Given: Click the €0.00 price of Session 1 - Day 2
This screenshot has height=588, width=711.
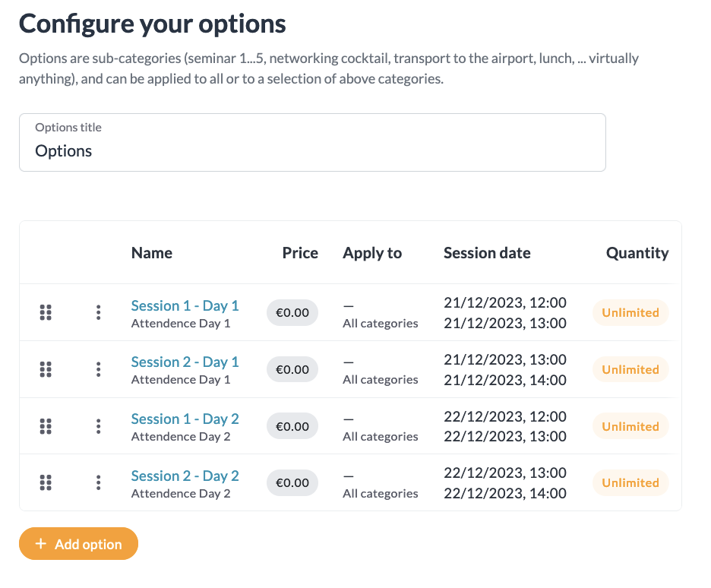Looking at the screenshot, I should 292,426.
